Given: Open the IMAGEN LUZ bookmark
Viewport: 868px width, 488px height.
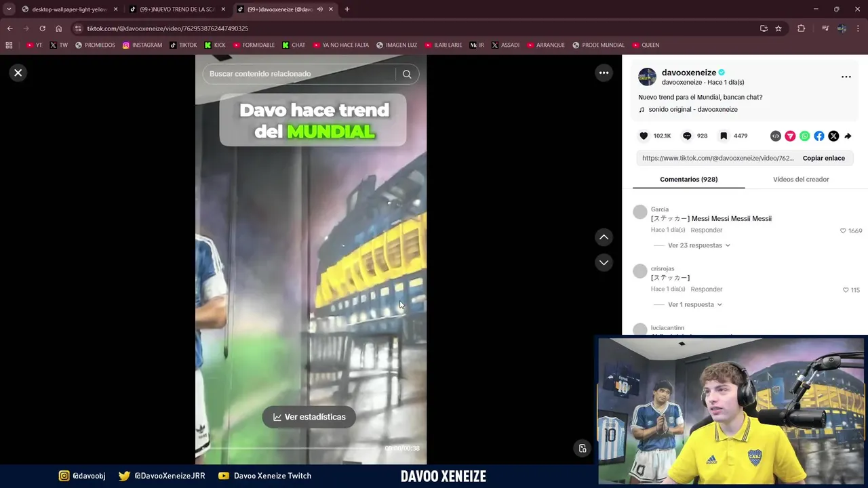Looking at the screenshot, I should [397, 45].
